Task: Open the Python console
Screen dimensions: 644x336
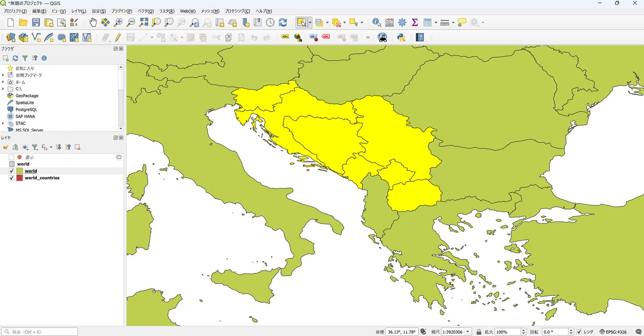Action: 401,37
